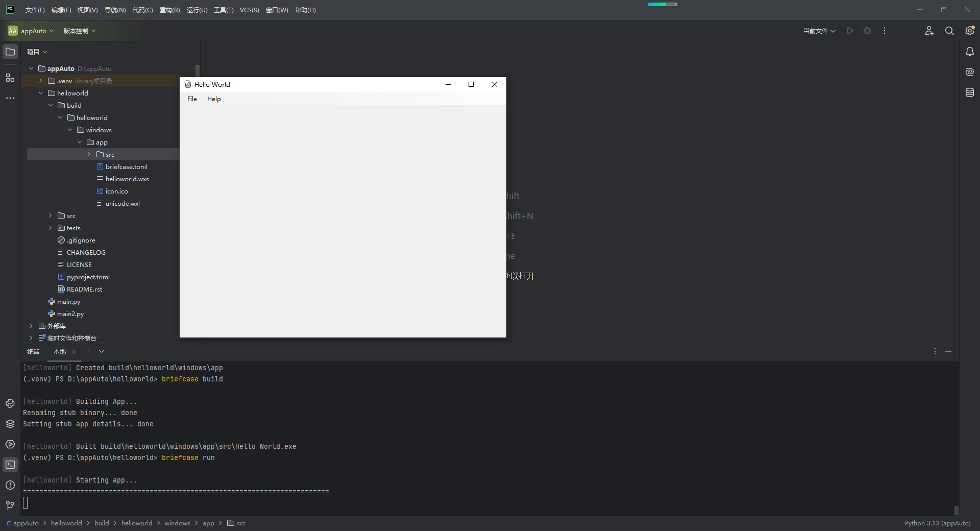Open the AI Assistant spiral icon
Image resolution: width=980 pixels, height=531 pixels.
coord(970,72)
